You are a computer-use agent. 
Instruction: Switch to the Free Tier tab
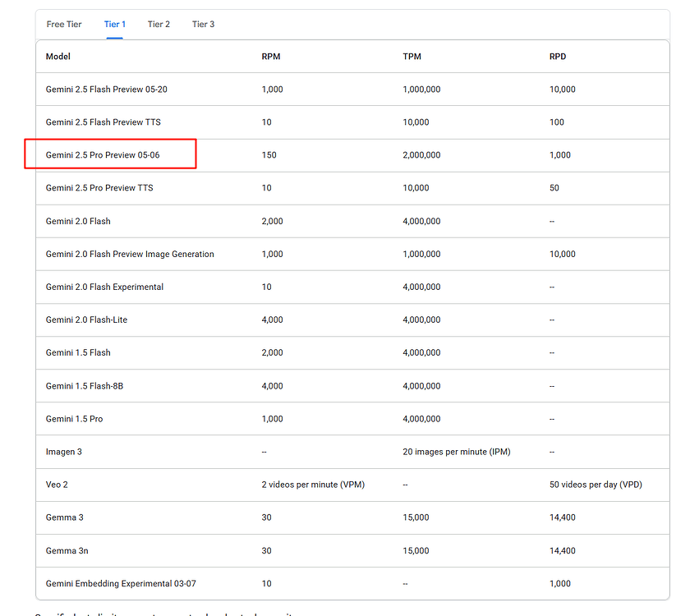point(64,24)
